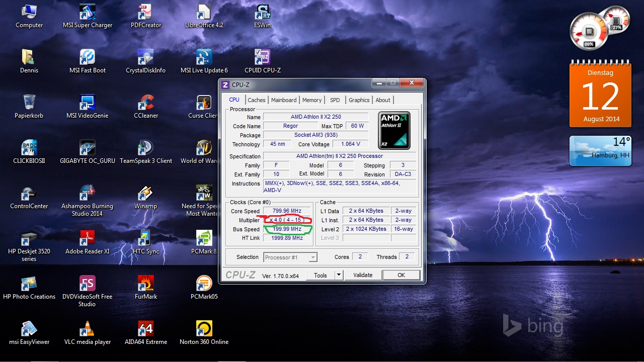Launch MSI Fast Boot shortcut
Viewport: 644px width, 362px height.
[88, 61]
